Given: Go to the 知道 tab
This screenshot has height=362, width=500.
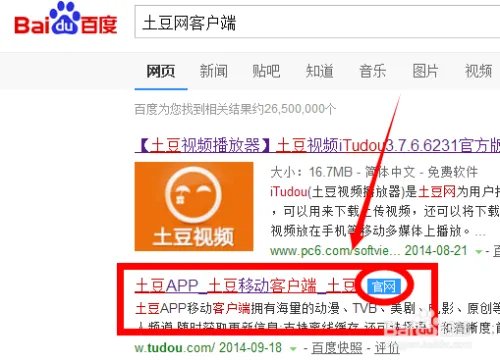Looking at the screenshot, I should (x=319, y=71).
